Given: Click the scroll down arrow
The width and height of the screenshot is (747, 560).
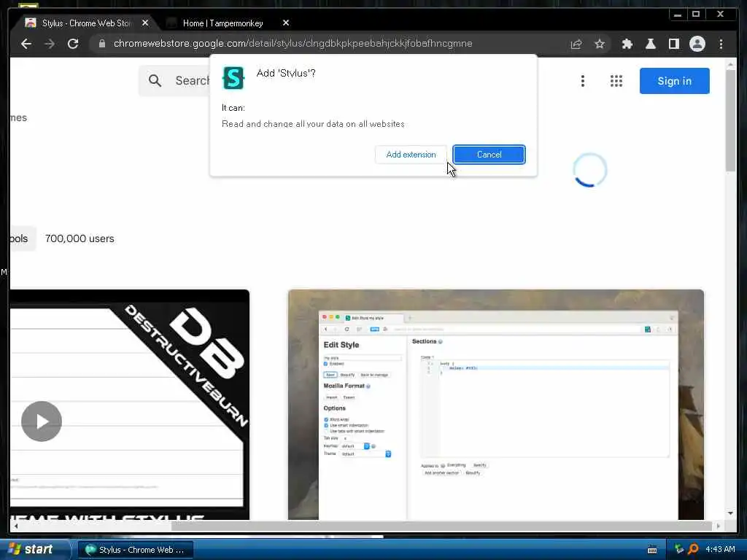Looking at the screenshot, I should click(x=731, y=513).
